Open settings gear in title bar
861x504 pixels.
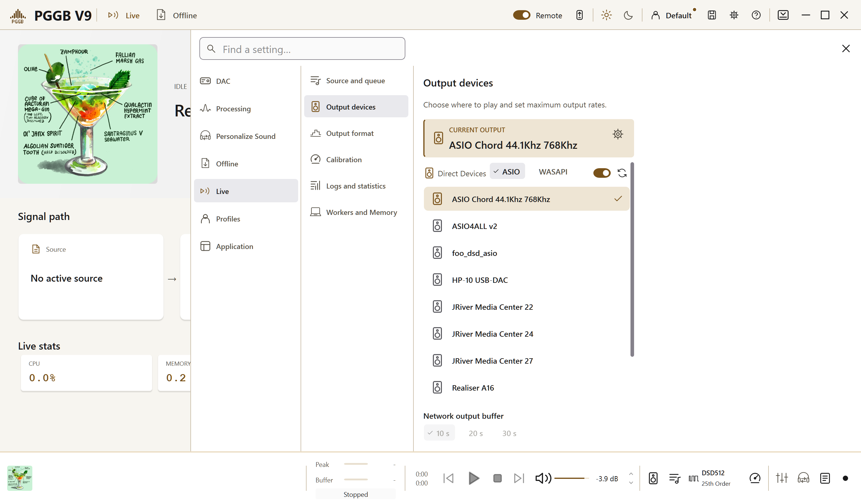pos(733,15)
